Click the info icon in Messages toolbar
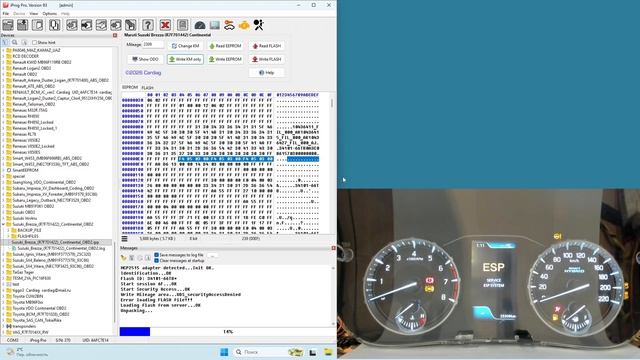 tap(147, 258)
